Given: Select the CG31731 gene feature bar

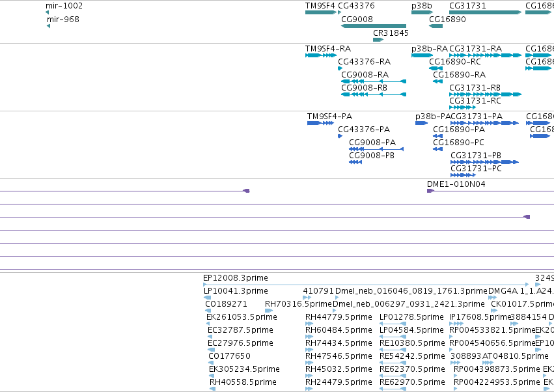Looking at the screenshot, I should [x=485, y=12].
